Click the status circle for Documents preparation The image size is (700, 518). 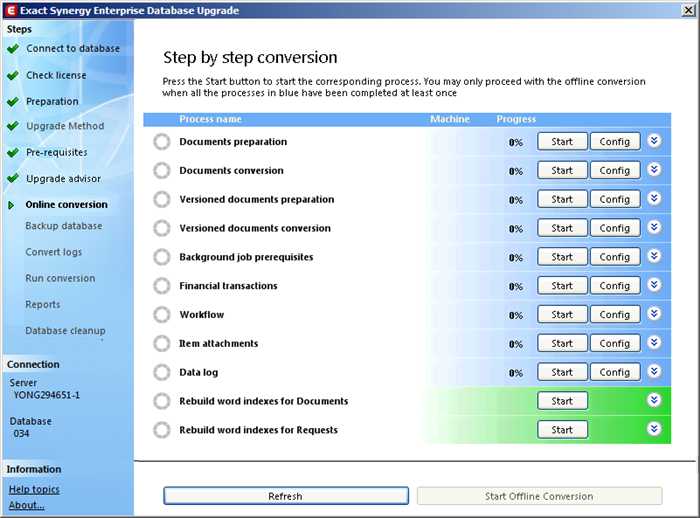162,142
